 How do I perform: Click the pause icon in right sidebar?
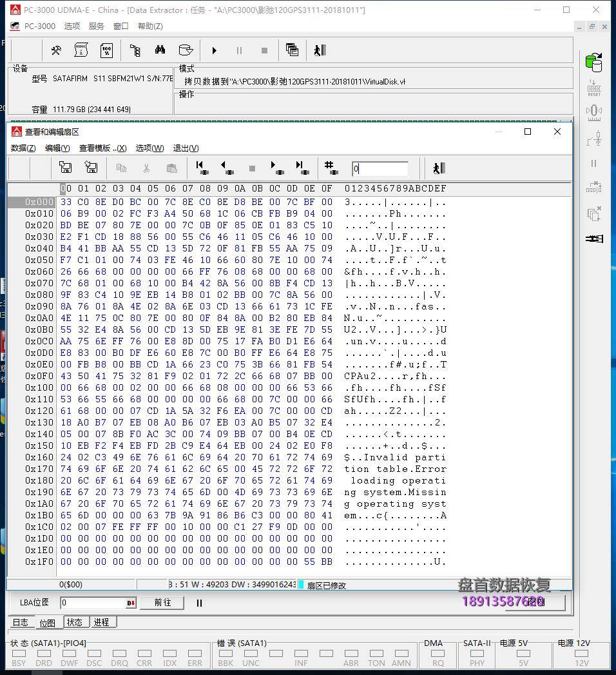pos(593,164)
